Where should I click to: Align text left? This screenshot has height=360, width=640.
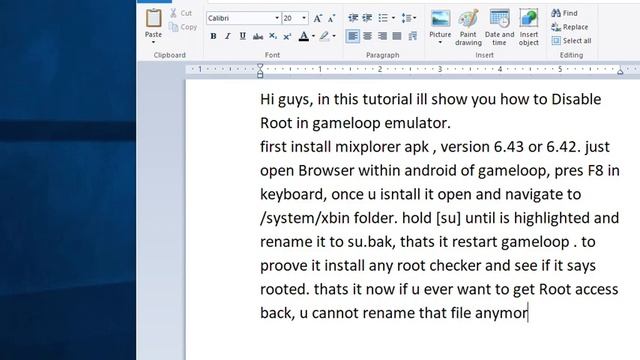pyautogui.click(x=353, y=36)
